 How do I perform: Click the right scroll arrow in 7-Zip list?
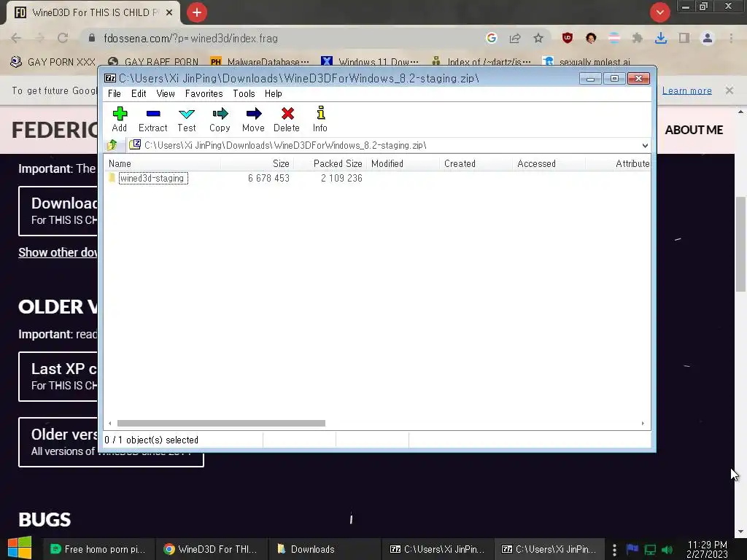tap(643, 424)
